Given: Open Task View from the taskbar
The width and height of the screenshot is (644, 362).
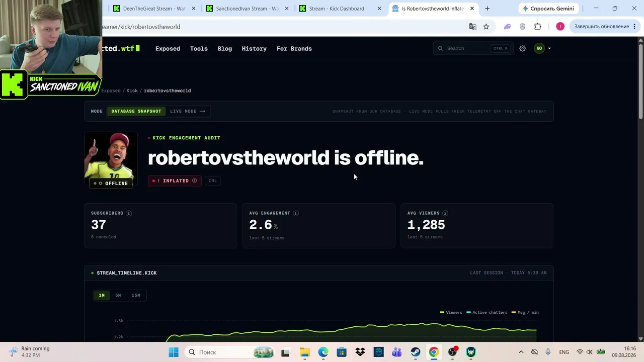Looking at the screenshot, I should click(x=286, y=352).
